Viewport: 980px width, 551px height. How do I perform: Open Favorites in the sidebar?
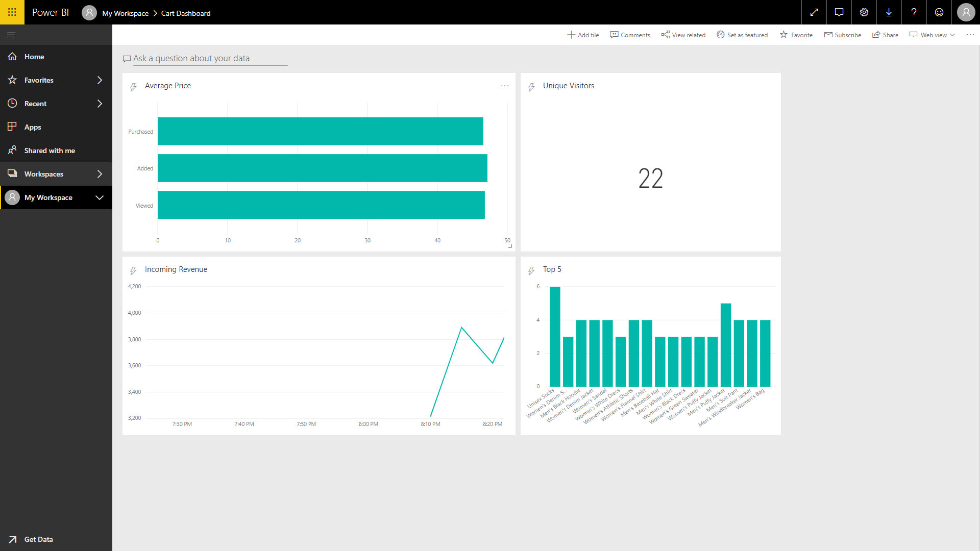pos(56,80)
